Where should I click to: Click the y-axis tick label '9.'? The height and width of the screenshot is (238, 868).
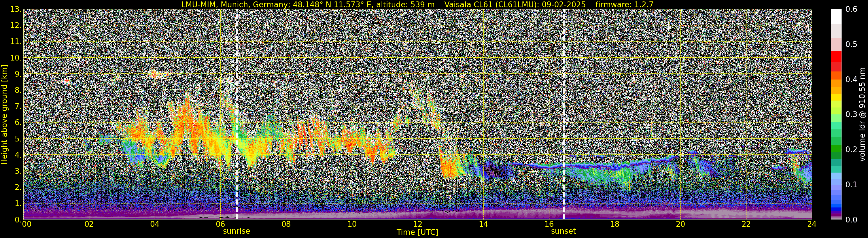tap(18, 74)
